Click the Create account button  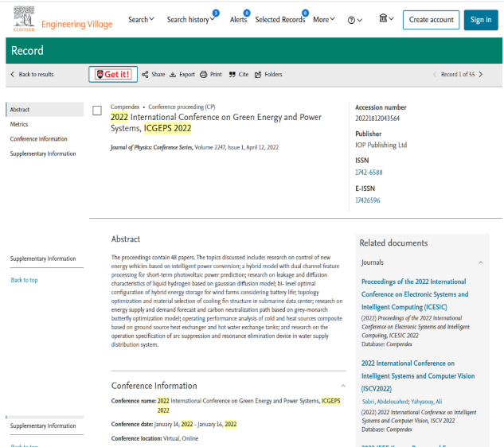[x=431, y=20]
